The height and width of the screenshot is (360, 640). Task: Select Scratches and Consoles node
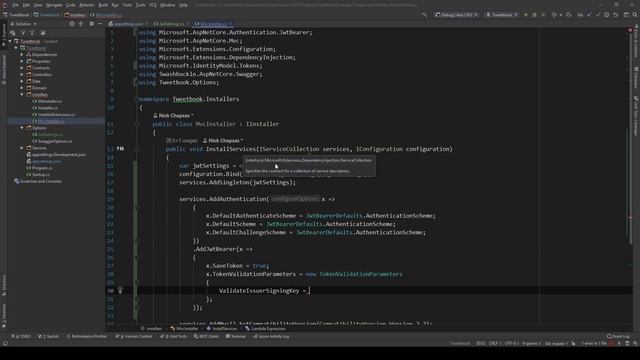[x=38, y=181]
